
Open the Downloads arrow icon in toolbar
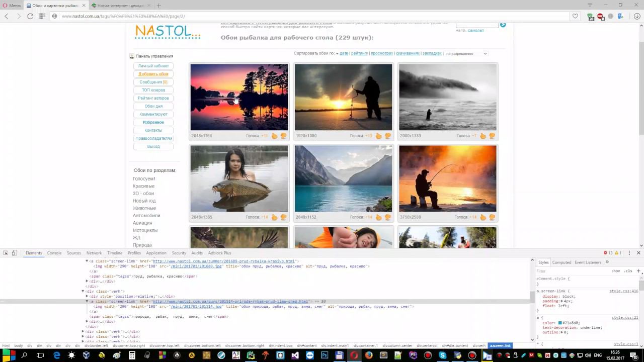click(x=637, y=16)
